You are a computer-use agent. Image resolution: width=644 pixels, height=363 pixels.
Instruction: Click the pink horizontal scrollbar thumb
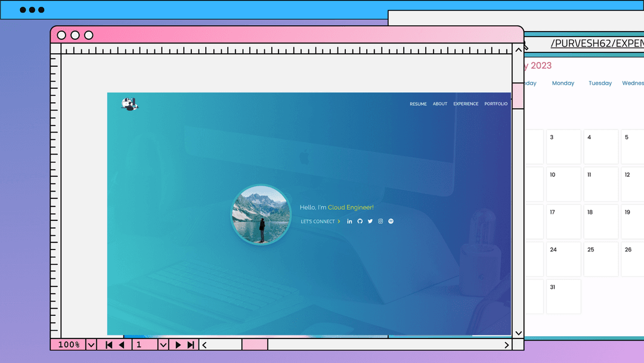(x=255, y=344)
